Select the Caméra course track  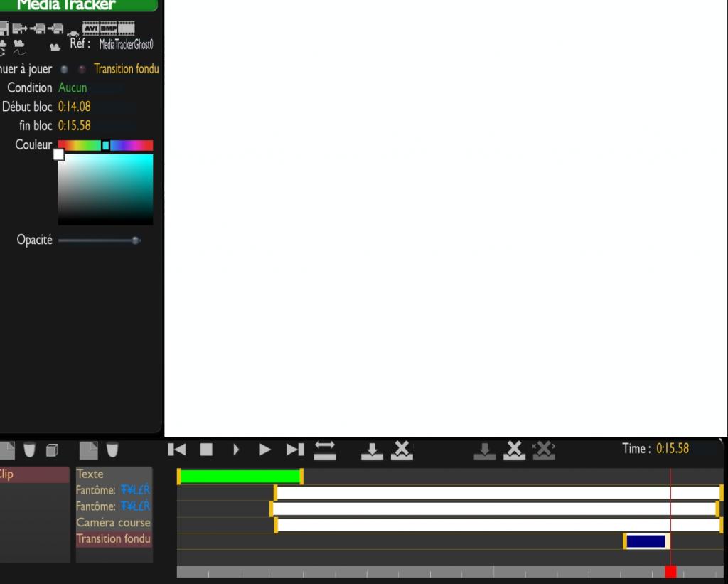click(x=114, y=523)
